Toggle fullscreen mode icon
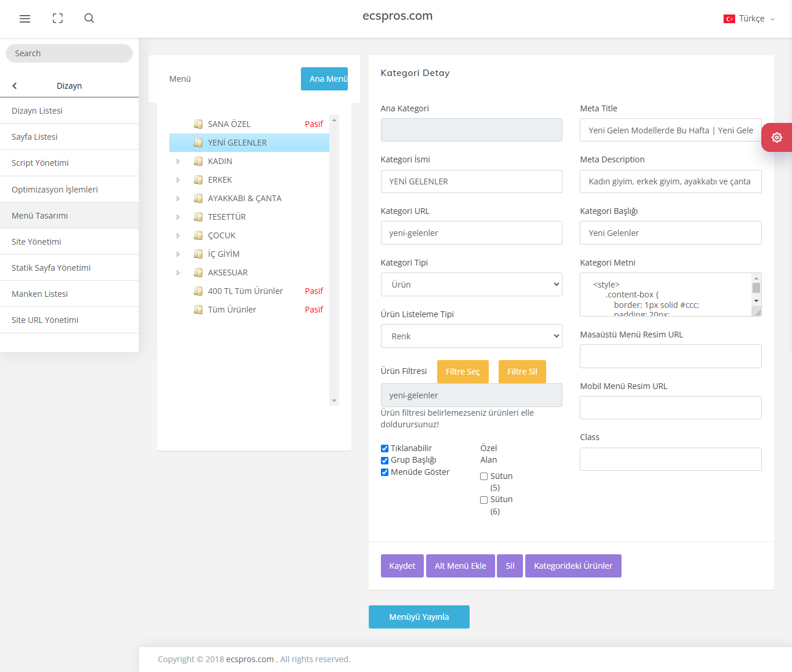 (57, 19)
